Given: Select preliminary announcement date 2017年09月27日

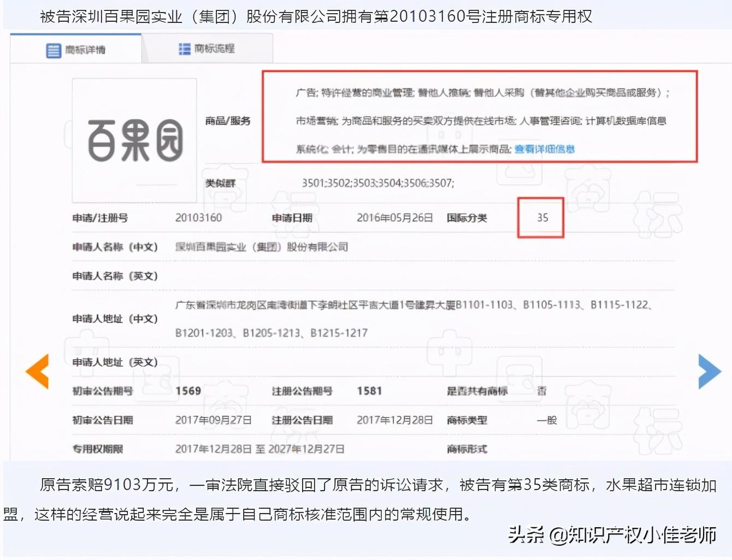Looking at the screenshot, I should (214, 420).
